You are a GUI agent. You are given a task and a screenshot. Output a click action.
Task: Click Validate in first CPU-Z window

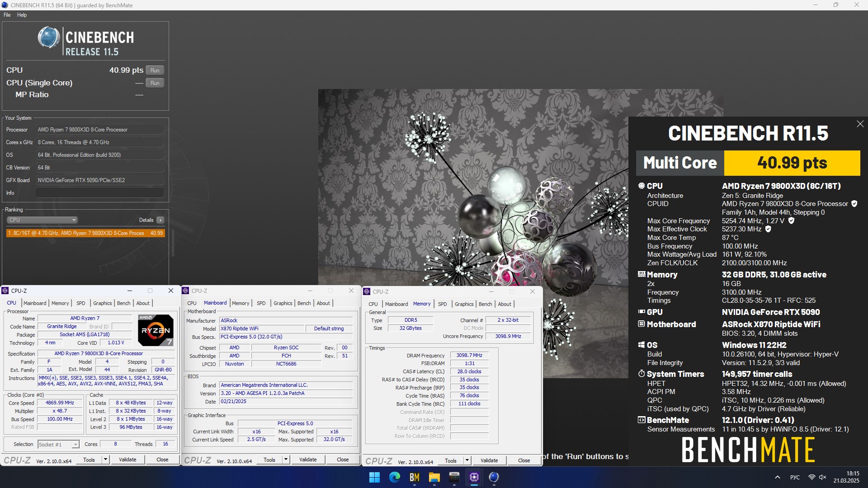coord(127,460)
